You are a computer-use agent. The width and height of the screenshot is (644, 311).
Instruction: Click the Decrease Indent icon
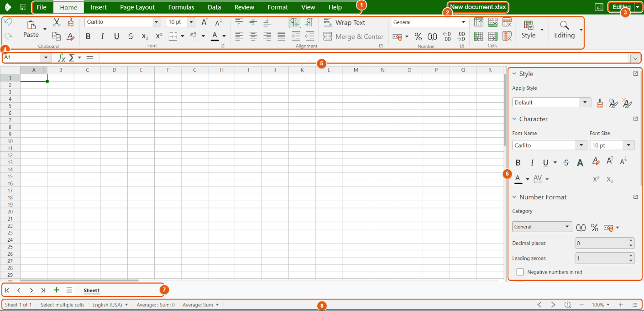(309, 36)
